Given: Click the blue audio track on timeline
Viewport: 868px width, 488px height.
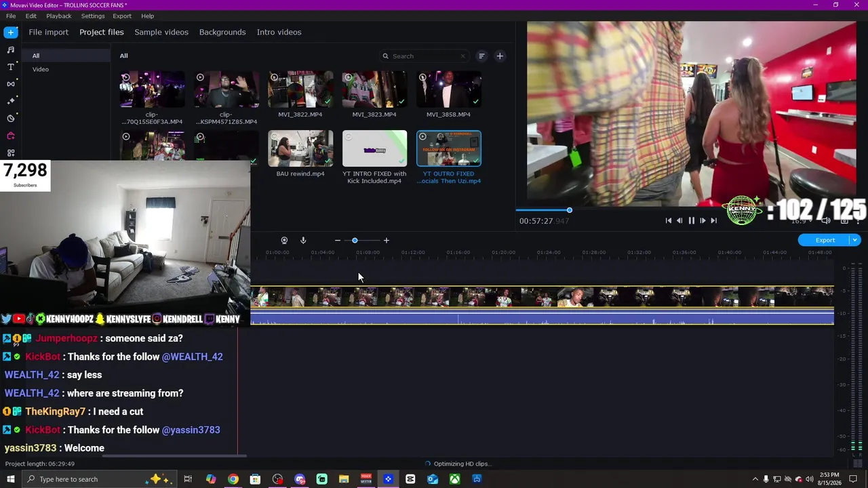Looking at the screenshot, I should coord(542,316).
